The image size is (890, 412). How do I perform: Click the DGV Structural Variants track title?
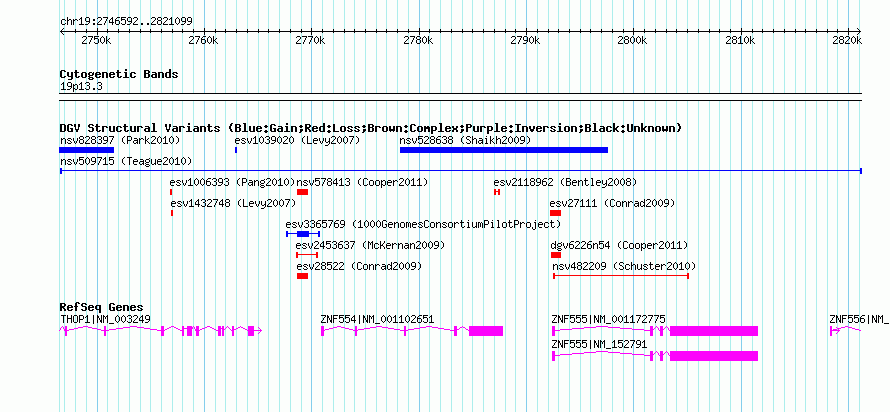coord(371,128)
